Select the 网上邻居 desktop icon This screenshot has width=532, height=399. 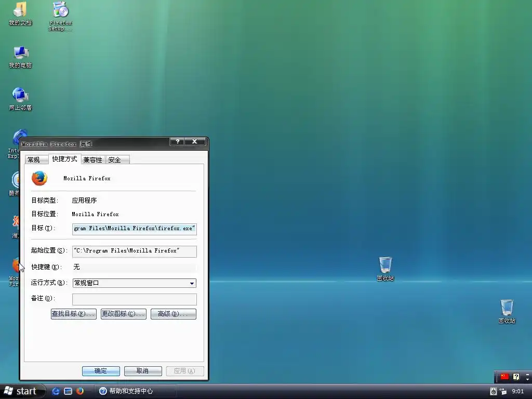pyautogui.click(x=20, y=99)
